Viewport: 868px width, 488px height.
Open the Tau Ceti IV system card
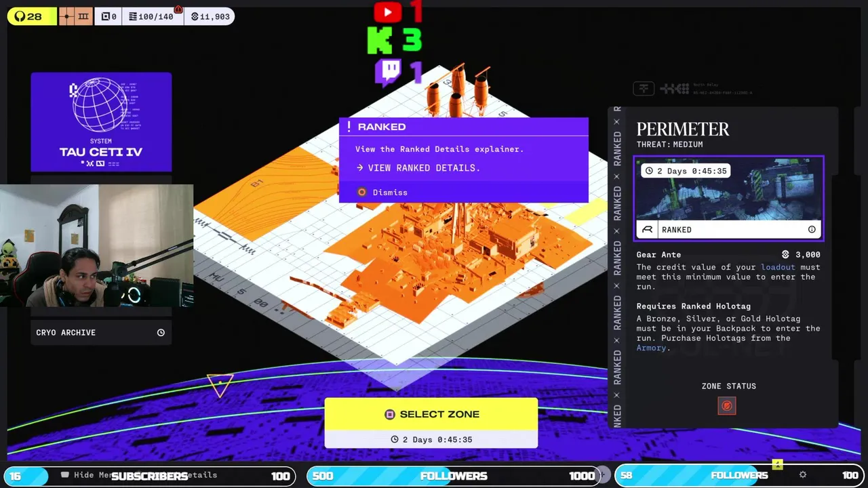(x=101, y=122)
